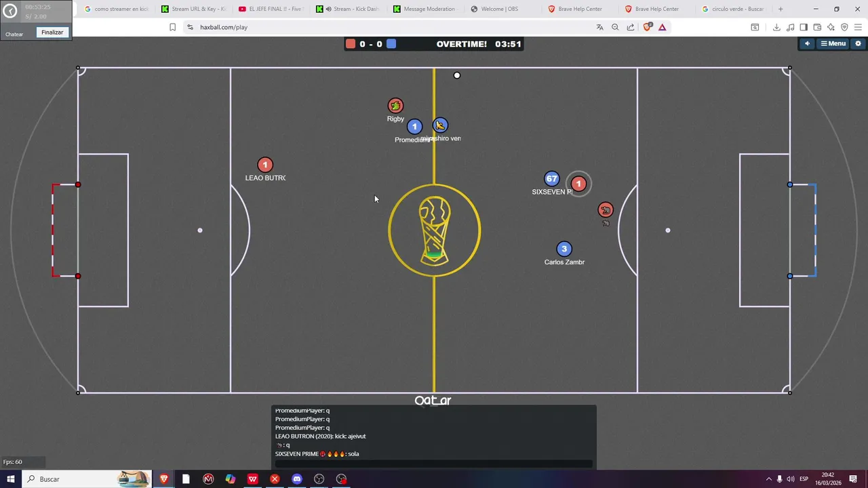Click the 'OVERTIME!' label
868x488 pixels.
point(462,44)
